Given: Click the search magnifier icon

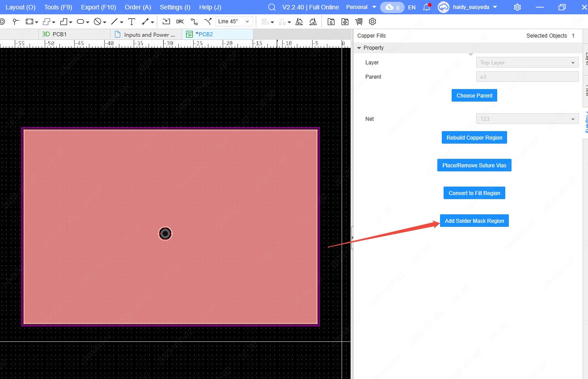Looking at the screenshot, I should point(271,7).
